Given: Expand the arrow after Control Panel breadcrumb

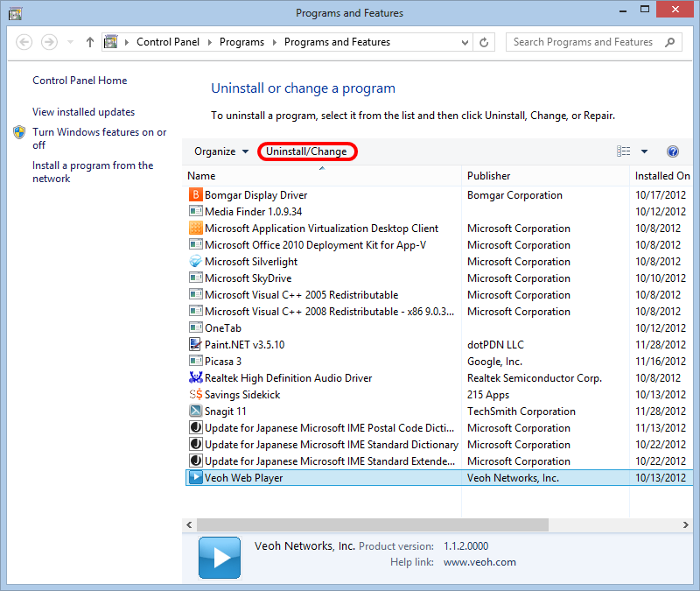Looking at the screenshot, I should click(x=210, y=42).
